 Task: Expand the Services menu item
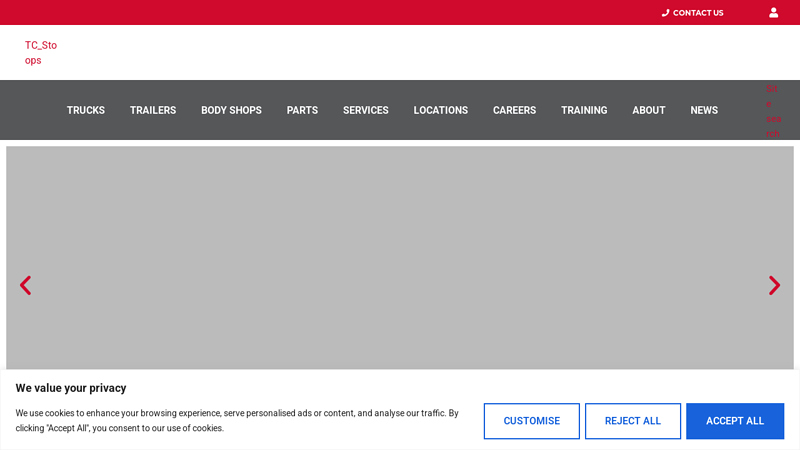tap(366, 111)
